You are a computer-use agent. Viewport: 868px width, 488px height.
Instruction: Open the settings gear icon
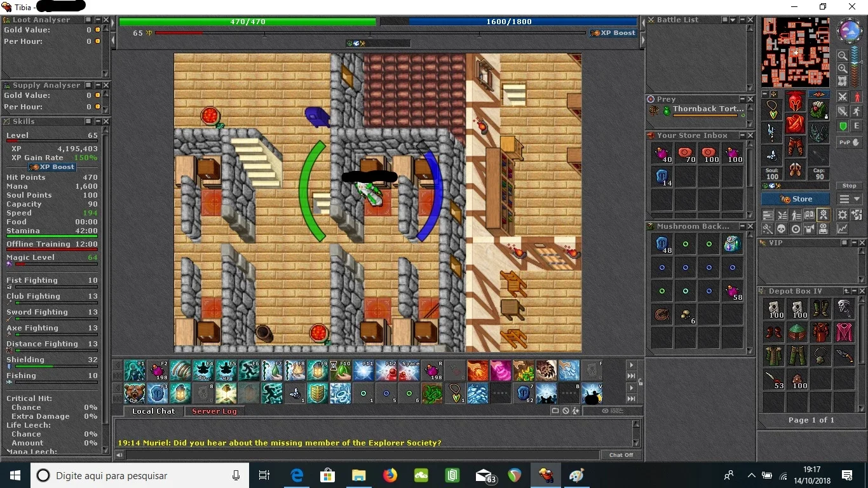tap(842, 215)
